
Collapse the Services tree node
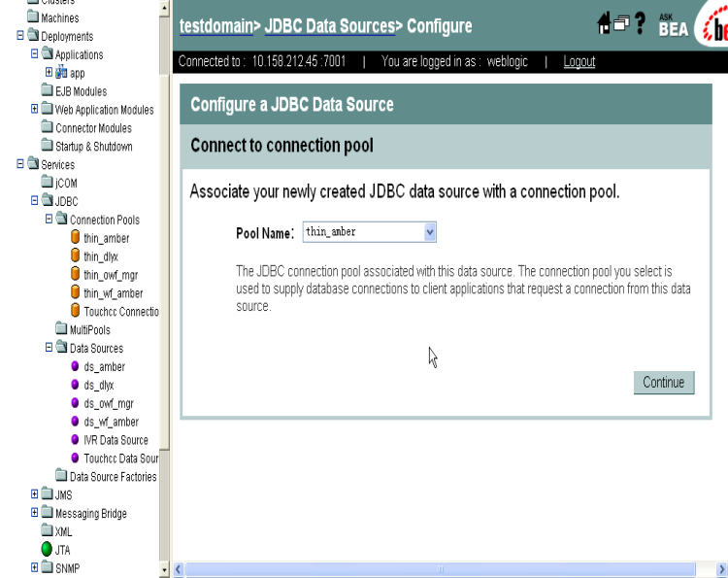coord(20,163)
